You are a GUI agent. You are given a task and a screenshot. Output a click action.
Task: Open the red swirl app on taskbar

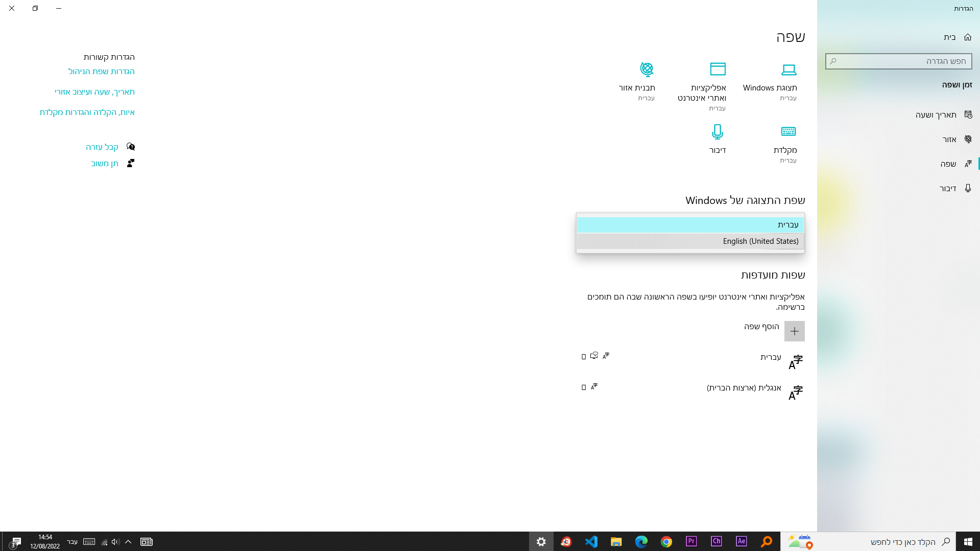click(566, 542)
